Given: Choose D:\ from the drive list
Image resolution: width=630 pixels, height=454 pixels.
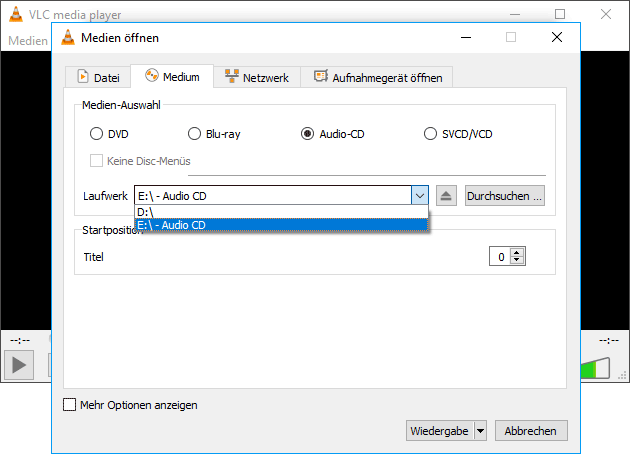Looking at the screenshot, I should (281, 212).
